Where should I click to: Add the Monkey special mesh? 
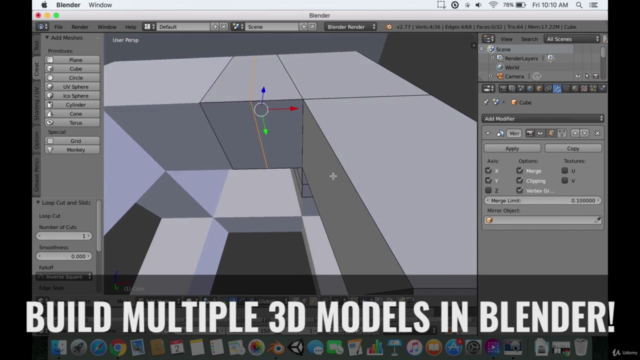click(x=72, y=150)
